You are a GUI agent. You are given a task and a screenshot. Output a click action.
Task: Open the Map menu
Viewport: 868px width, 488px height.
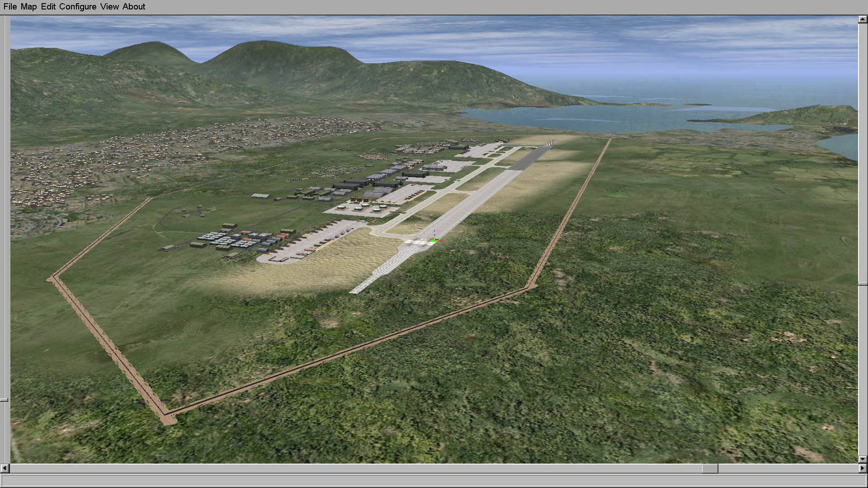tap(28, 7)
